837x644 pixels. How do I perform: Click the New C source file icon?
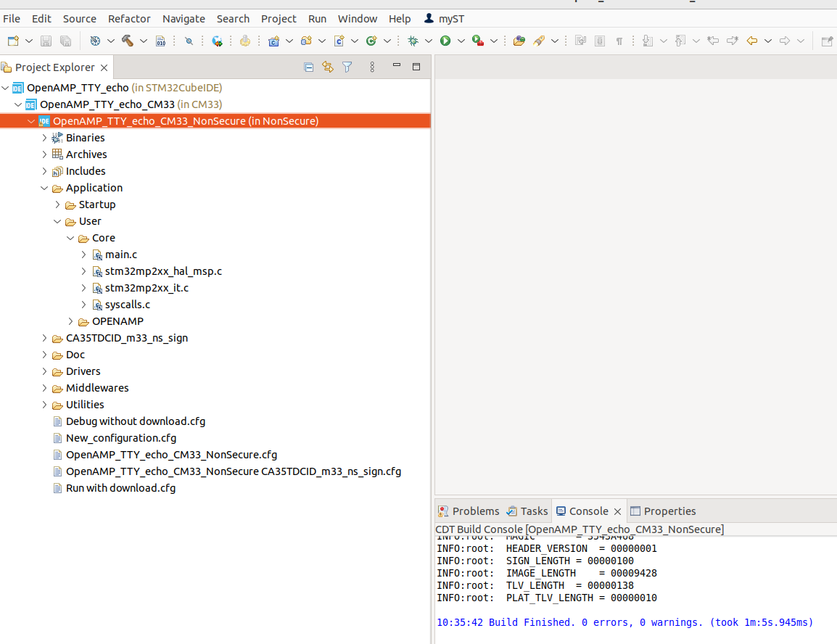[339, 41]
